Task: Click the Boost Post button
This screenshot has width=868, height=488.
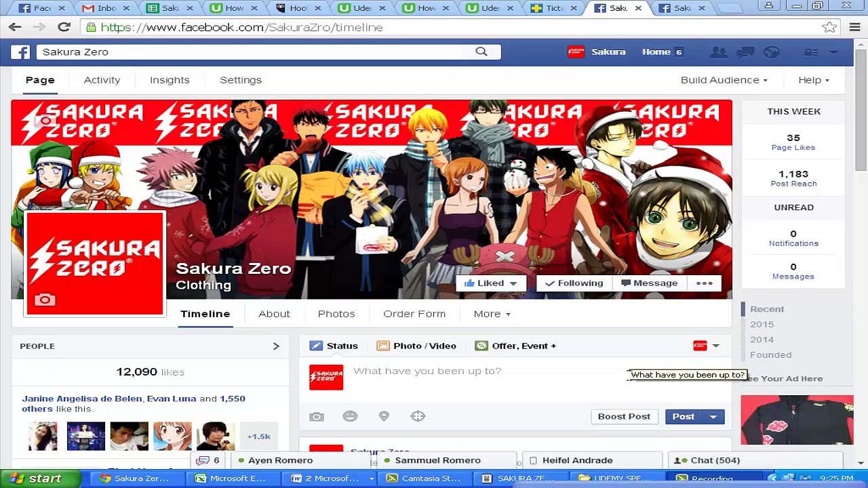Action: click(x=624, y=417)
